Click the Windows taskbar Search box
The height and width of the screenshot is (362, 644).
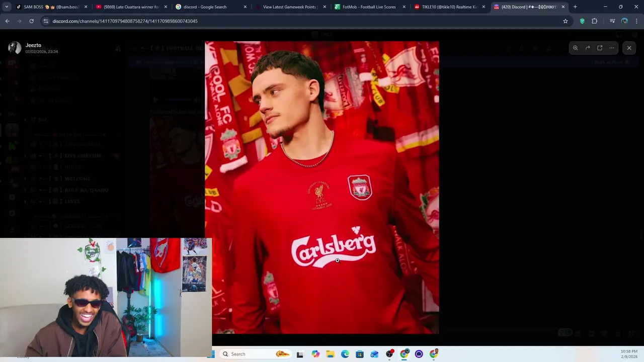[x=257, y=354]
